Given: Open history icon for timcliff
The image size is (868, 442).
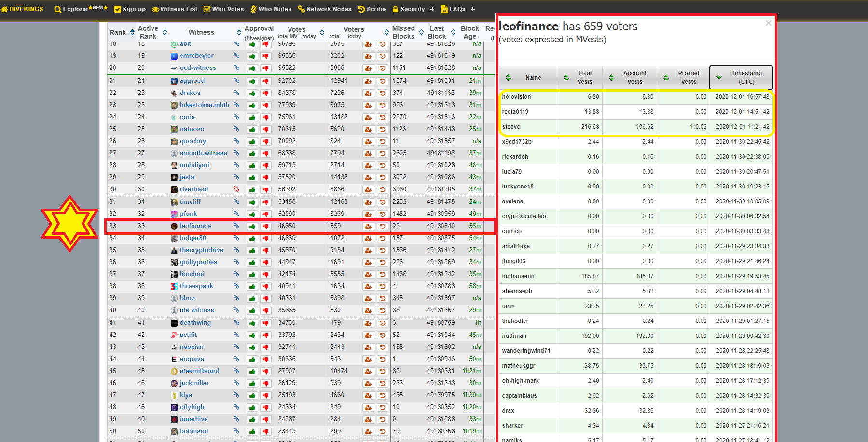Looking at the screenshot, I should point(382,202).
